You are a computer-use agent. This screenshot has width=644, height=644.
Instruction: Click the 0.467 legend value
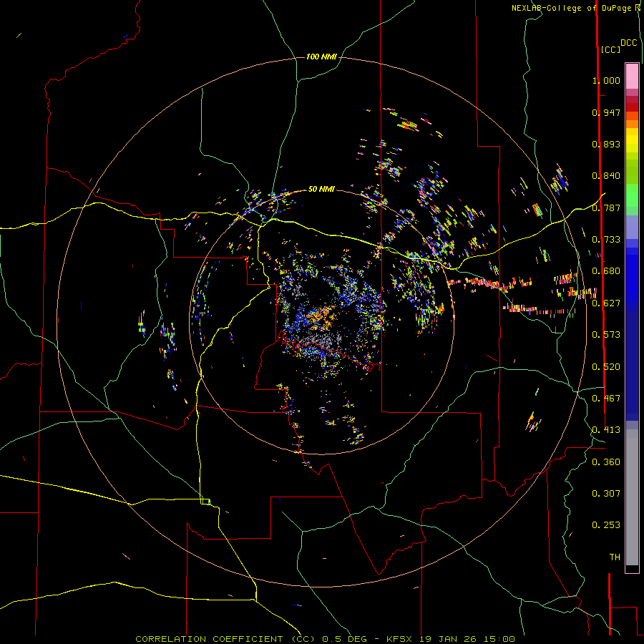point(606,399)
